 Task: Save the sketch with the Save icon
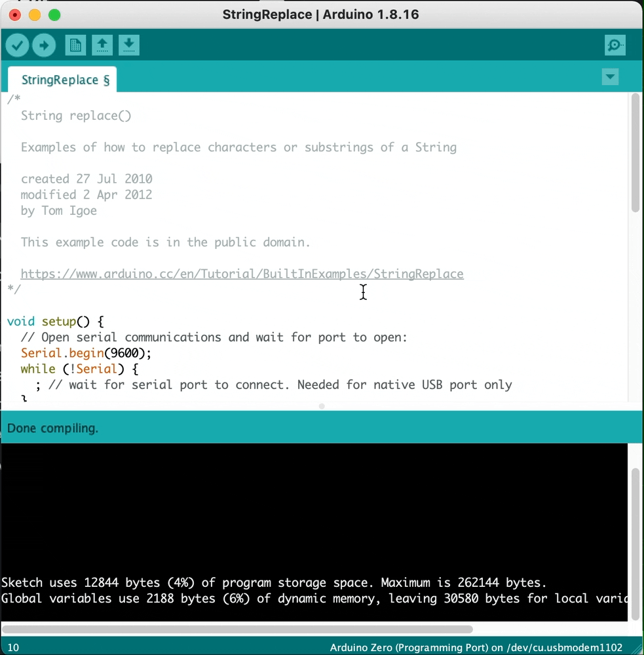pos(129,45)
